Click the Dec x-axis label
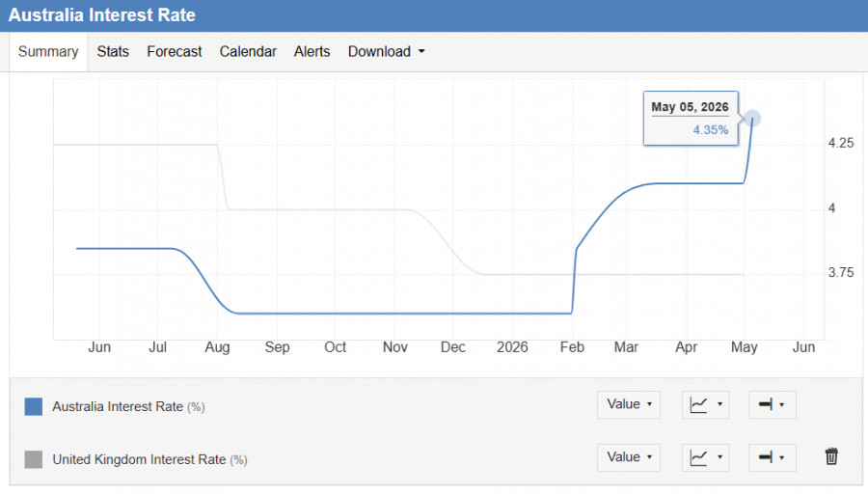The height and width of the screenshot is (494, 868). coord(453,347)
